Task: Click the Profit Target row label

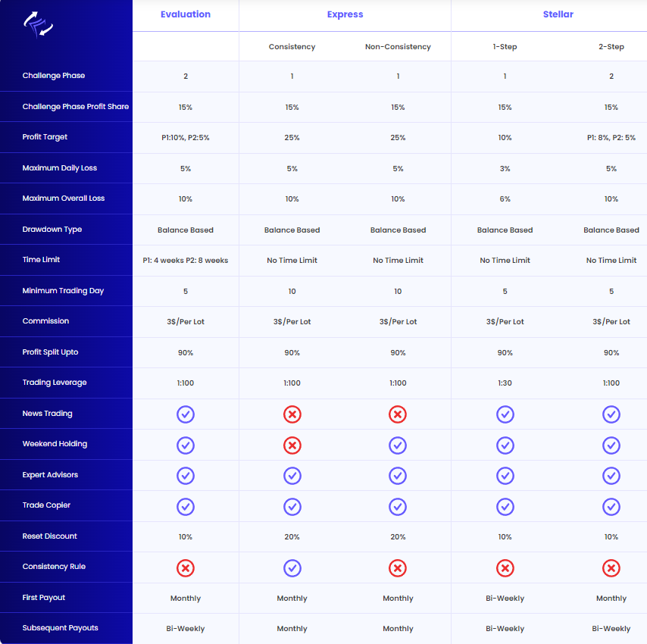Action: pyautogui.click(x=45, y=137)
